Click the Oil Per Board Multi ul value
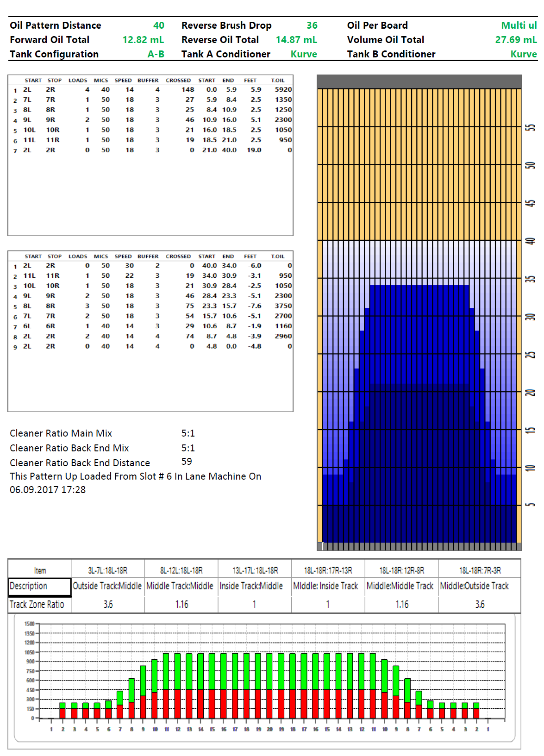544x756 pixels. 519,25
